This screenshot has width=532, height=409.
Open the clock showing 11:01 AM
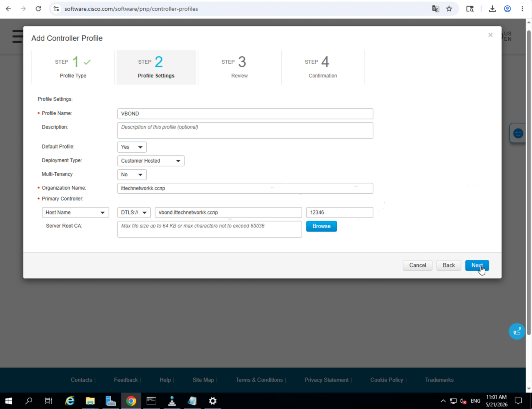[x=496, y=401]
